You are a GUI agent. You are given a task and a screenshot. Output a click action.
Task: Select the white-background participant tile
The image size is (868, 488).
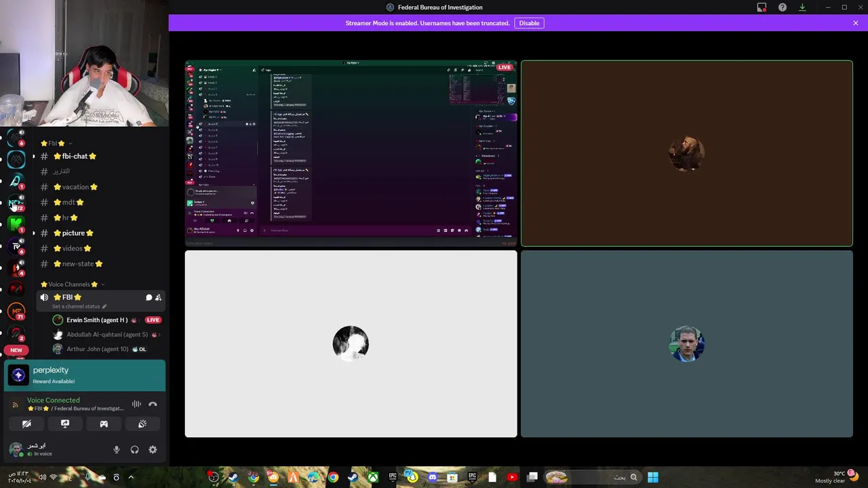point(351,344)
